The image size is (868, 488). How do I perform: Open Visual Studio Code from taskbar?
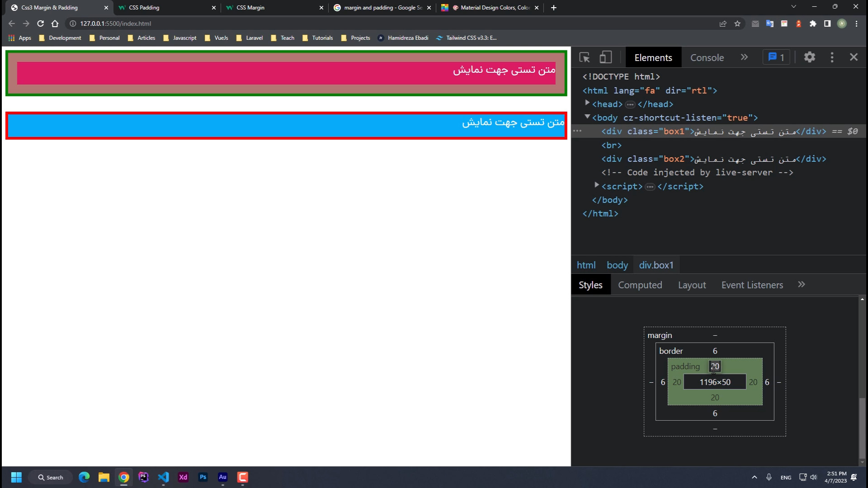(x=163, y=477)
